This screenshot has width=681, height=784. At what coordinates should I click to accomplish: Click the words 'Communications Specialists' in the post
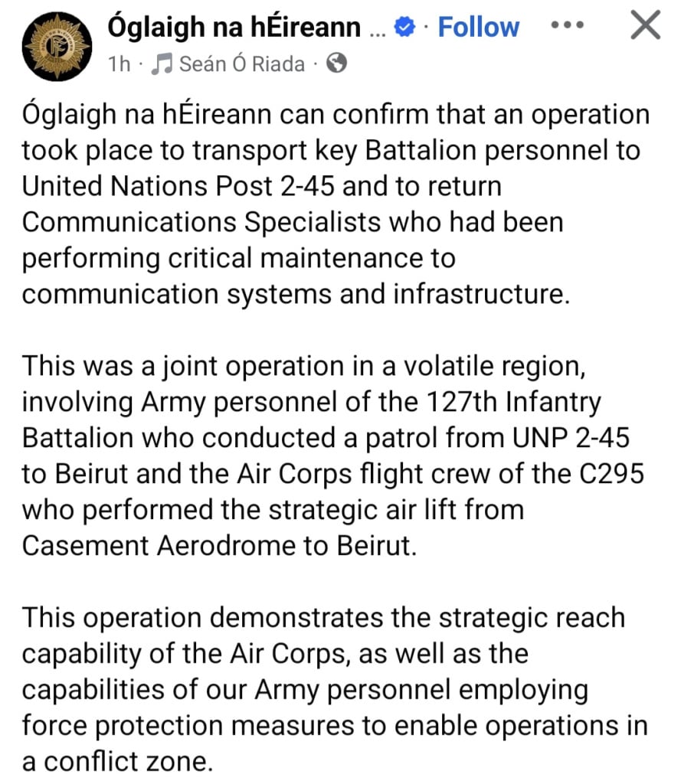coord(201,222)
